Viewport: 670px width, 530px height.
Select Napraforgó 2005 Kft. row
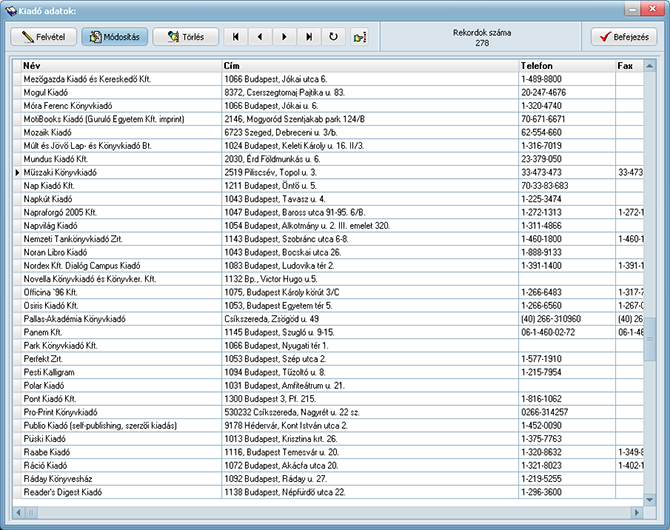328,212
